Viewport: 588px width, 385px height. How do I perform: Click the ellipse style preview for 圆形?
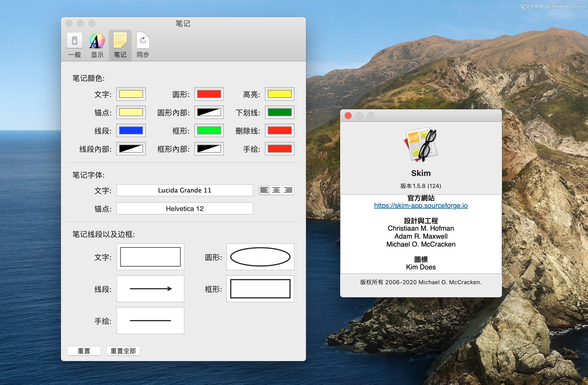click(x=260, y=257)
